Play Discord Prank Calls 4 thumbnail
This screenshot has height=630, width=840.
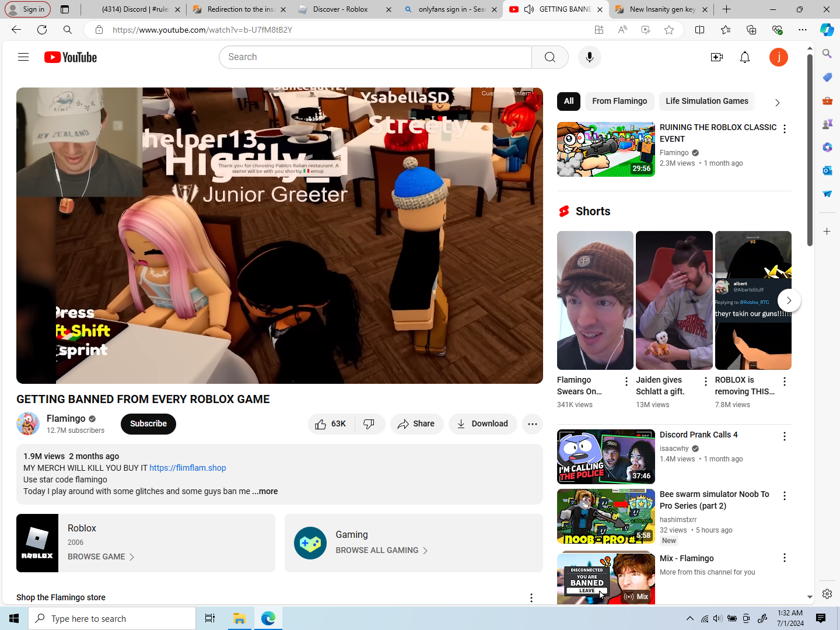[x=606, y=457]
